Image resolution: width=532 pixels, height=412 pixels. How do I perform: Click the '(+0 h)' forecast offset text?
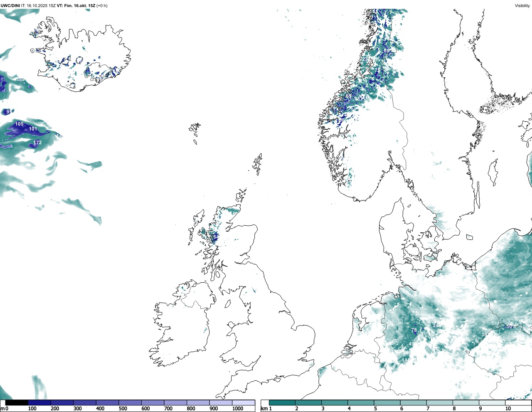click(x=102, y=6)
